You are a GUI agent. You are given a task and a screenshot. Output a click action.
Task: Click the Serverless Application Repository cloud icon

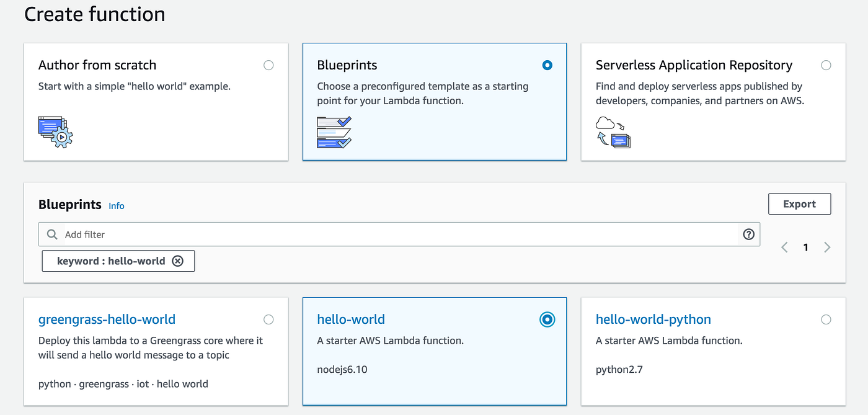coord(613,131)
